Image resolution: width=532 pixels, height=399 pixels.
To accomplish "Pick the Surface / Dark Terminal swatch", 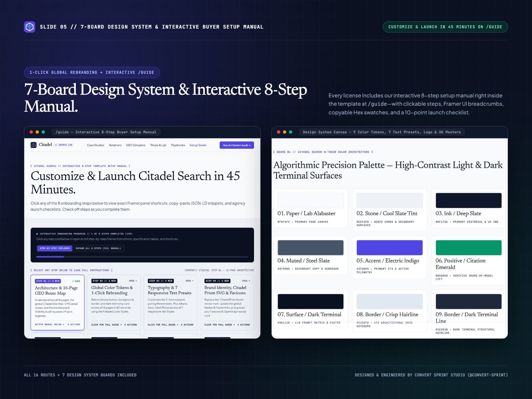I will click(311, 302).
